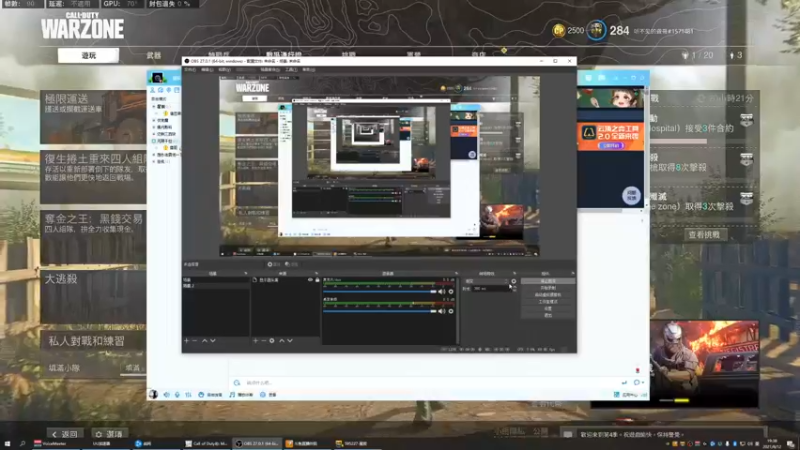Add a source with the plus icon in Sources dock
This screenshot has width=800, height=450.
[256, 340]
